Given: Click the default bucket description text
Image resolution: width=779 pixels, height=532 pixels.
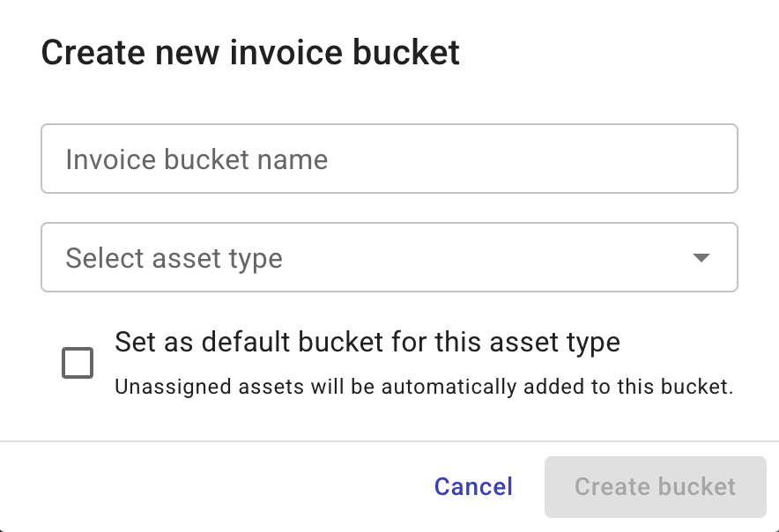Looking at the screenshot, I should click(426, 387).
